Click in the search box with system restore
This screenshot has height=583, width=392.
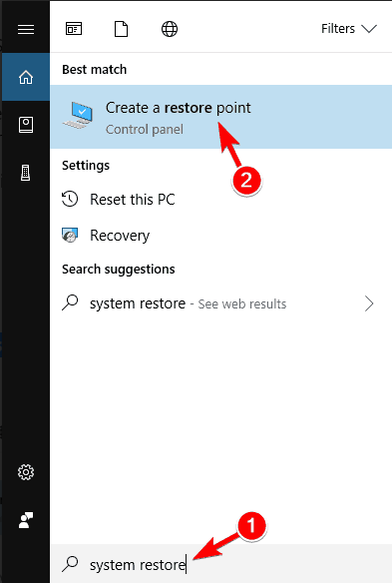(221, 564)
